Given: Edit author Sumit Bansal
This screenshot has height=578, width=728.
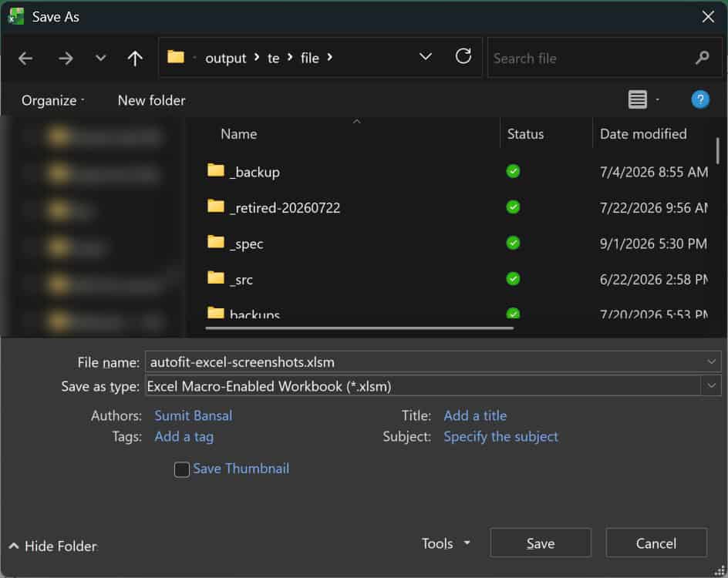Looking at the screenshot, I should 193,415.
